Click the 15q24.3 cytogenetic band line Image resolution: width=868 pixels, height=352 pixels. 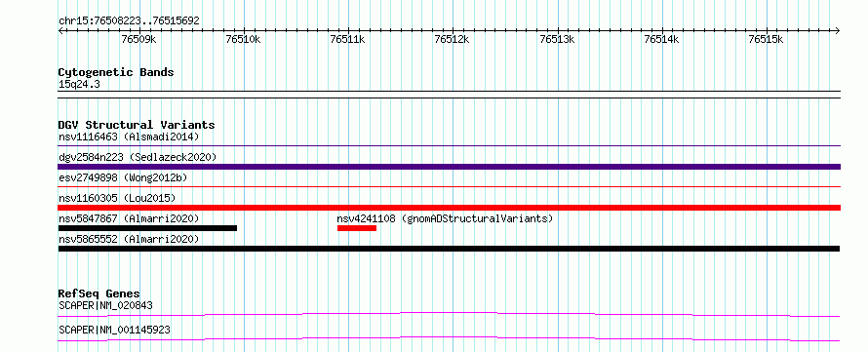pos(449,95)
